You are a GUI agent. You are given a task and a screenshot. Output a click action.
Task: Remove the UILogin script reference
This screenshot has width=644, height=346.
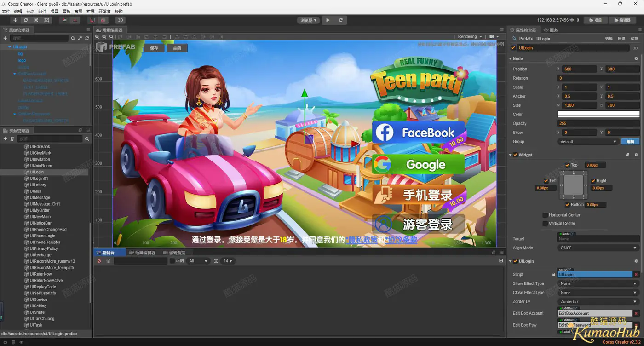pyautogui.click(x=636, y=274)
